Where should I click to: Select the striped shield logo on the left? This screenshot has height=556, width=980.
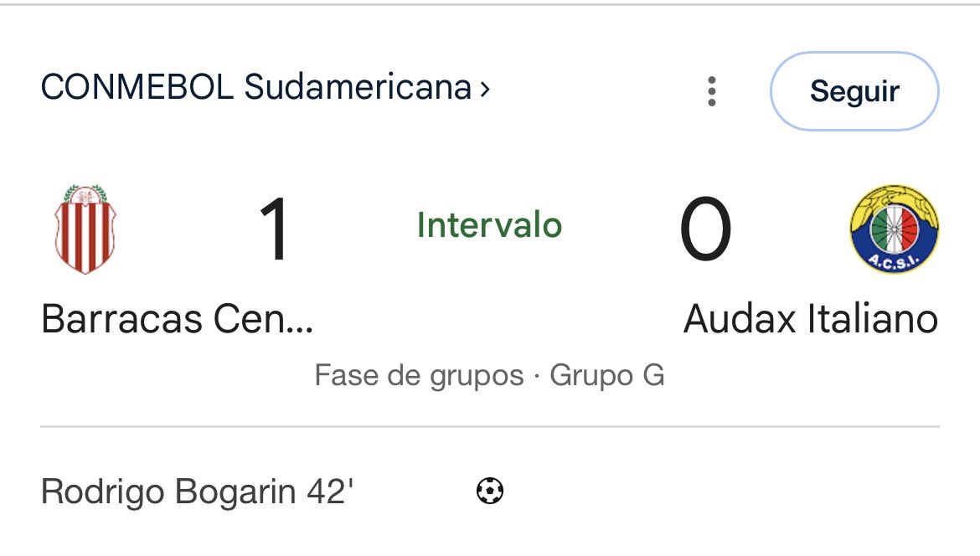(x=86, y=226)
